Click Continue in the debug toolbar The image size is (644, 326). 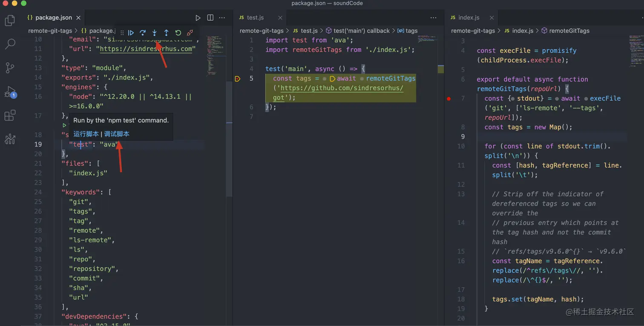131,33
